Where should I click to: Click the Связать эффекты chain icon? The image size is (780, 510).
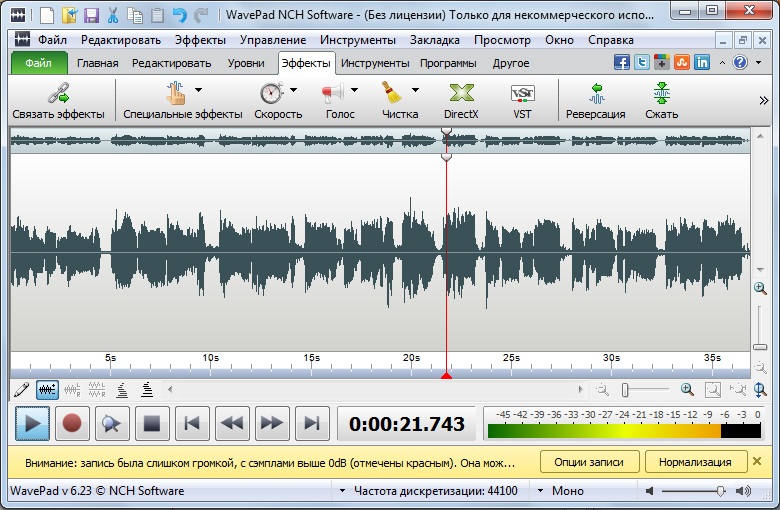[58, 94]
